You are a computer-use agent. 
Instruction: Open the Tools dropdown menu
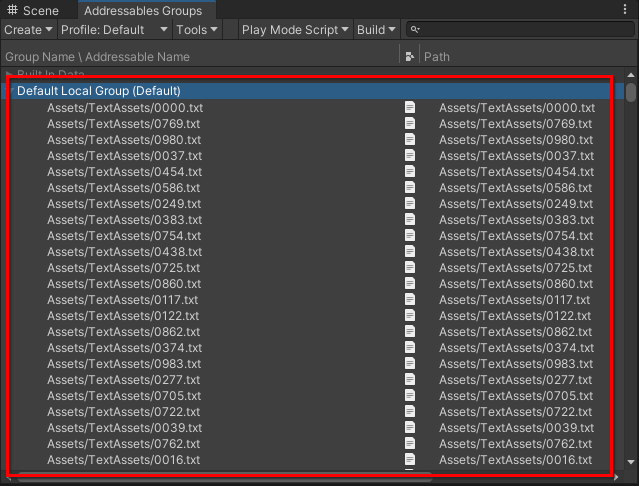coord(197,30)
